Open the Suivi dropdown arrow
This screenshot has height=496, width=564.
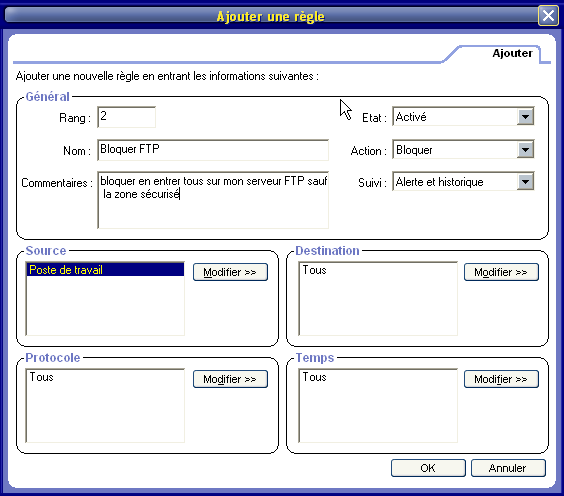tap(525, 182)
